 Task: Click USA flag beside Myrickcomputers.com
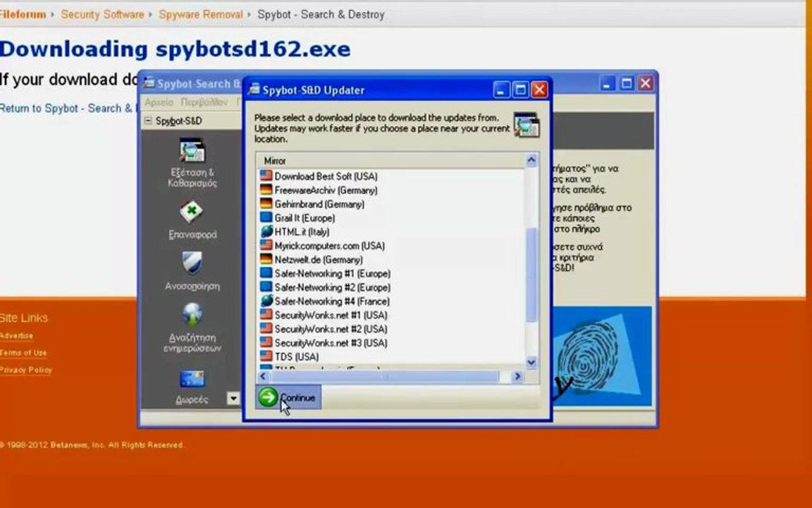pyautogui.click(x=266, y=246)
